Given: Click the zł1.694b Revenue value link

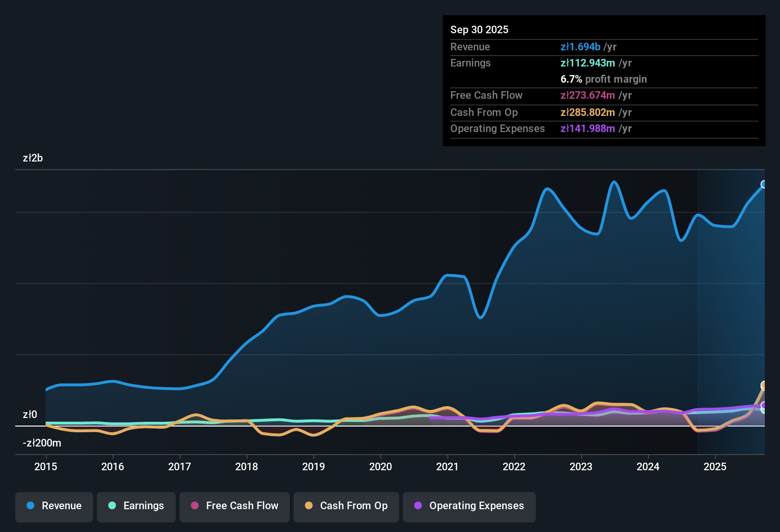Looking at the screenshot, I should tap(580, 47).
